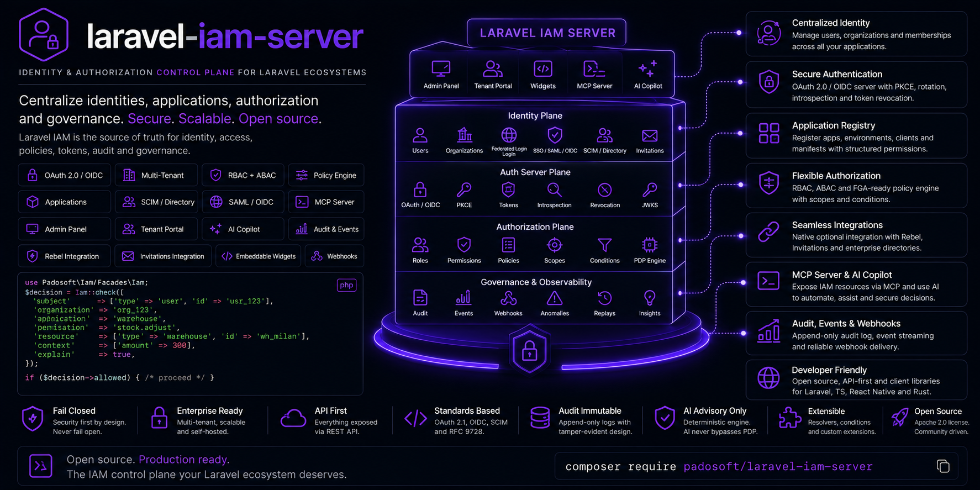Screen dimensions: 980x490
Task: Click the Scopes target icon
Action: 554,244
